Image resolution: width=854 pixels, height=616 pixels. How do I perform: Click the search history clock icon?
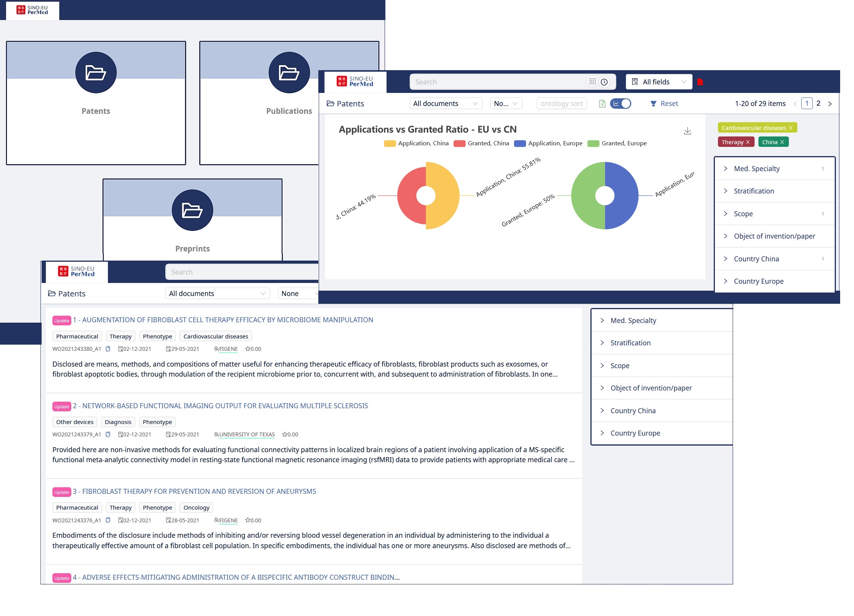coord(604,82)
